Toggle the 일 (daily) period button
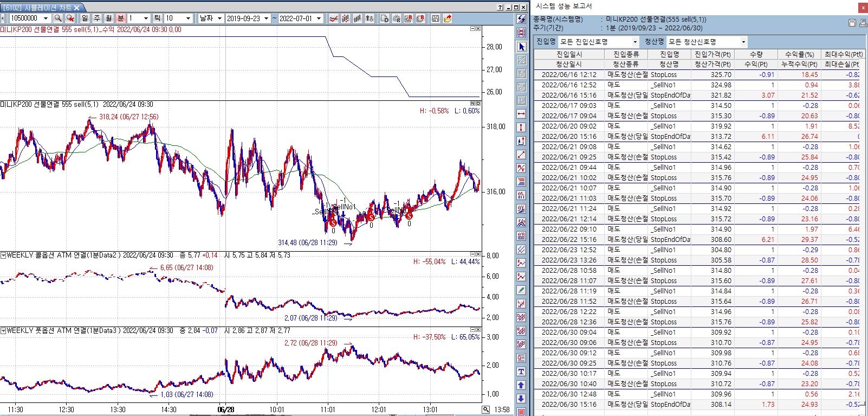 pos(85,18)
